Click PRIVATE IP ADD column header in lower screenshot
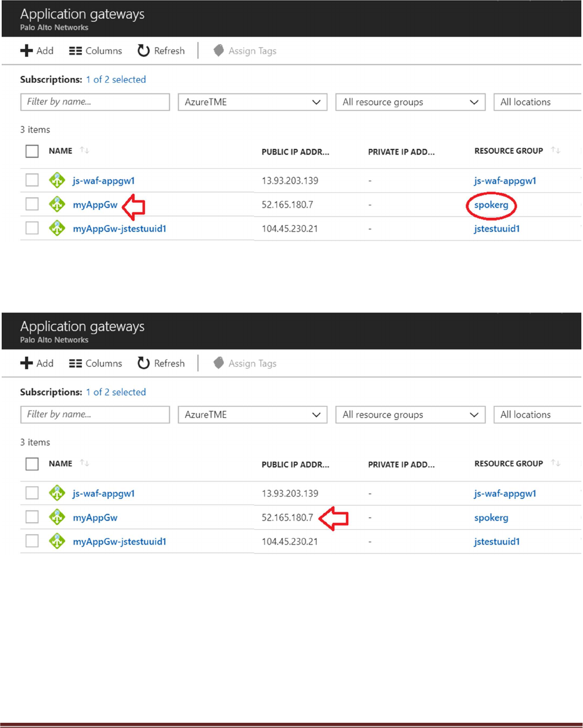 [x=401, y=465]
